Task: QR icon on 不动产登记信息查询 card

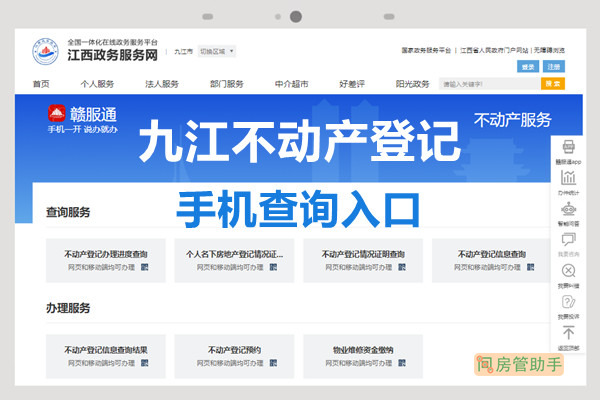Action: click(x=530, y=267)
